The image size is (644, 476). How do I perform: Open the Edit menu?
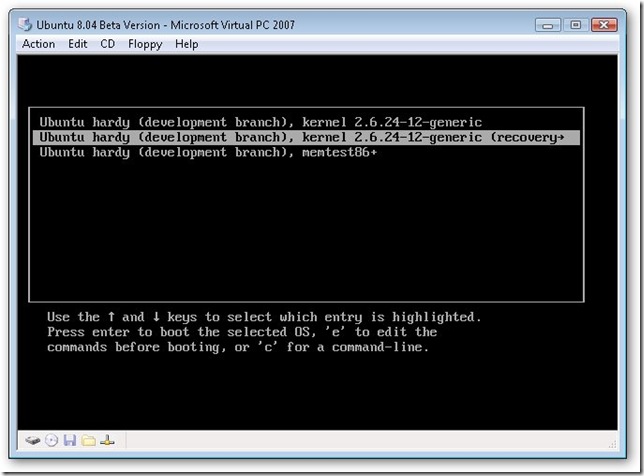78,44
